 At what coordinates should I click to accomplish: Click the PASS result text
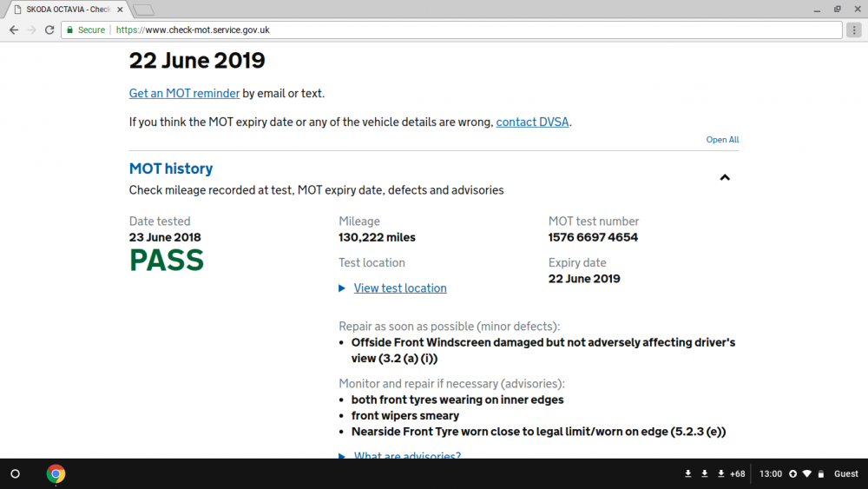click(167, 261)
